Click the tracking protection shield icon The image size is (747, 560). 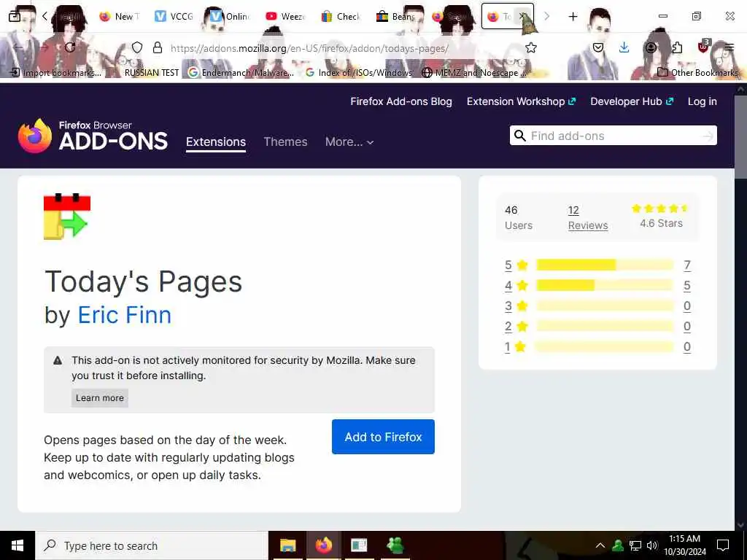(137, 47)
